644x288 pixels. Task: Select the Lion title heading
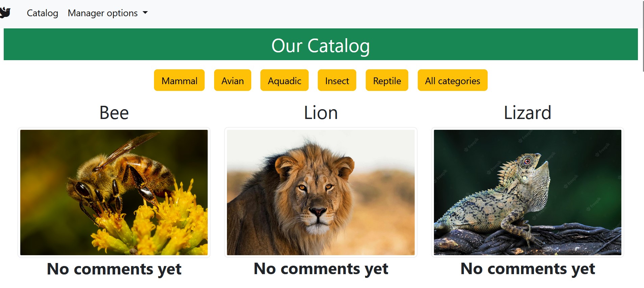(320, 113)
